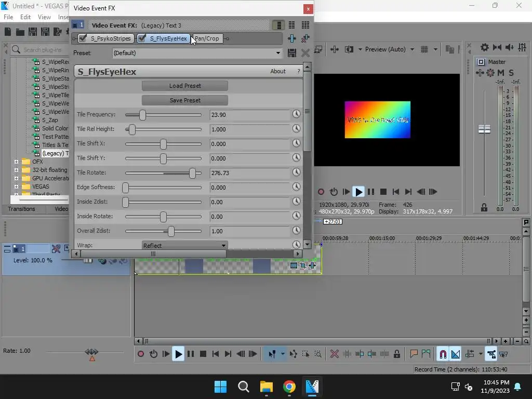Image resolution: width=532 pixels, height=399 pixels.
Task: Open the S_FlysEyeHex About link
Action: click(278, 71)
